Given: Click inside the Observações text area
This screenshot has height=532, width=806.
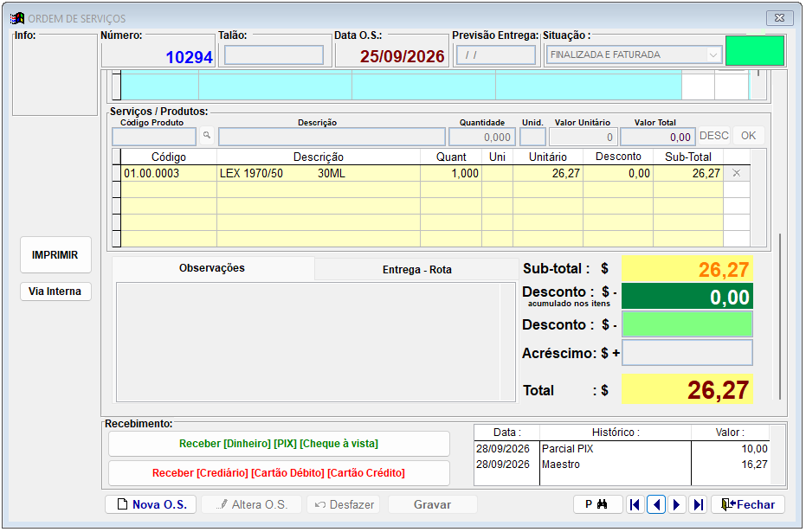Looking at the screenshot, I should pos(316,342).
